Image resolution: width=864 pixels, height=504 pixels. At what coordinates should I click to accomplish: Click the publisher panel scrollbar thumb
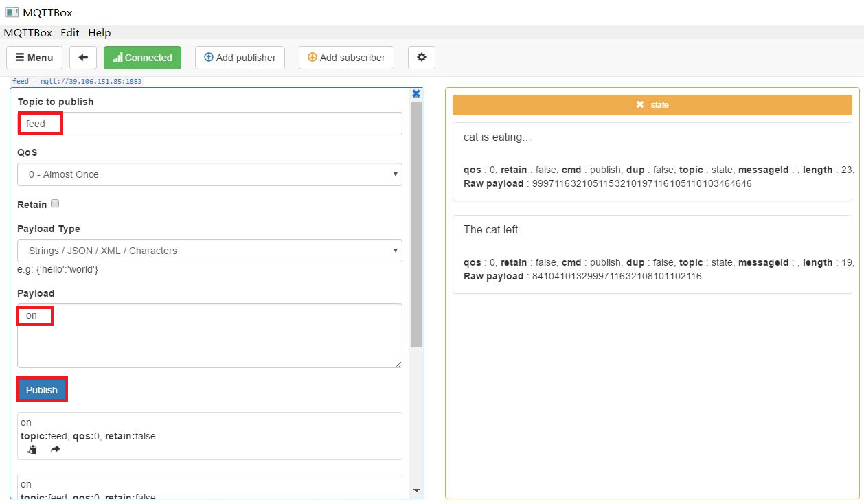(x=416, y=225)
